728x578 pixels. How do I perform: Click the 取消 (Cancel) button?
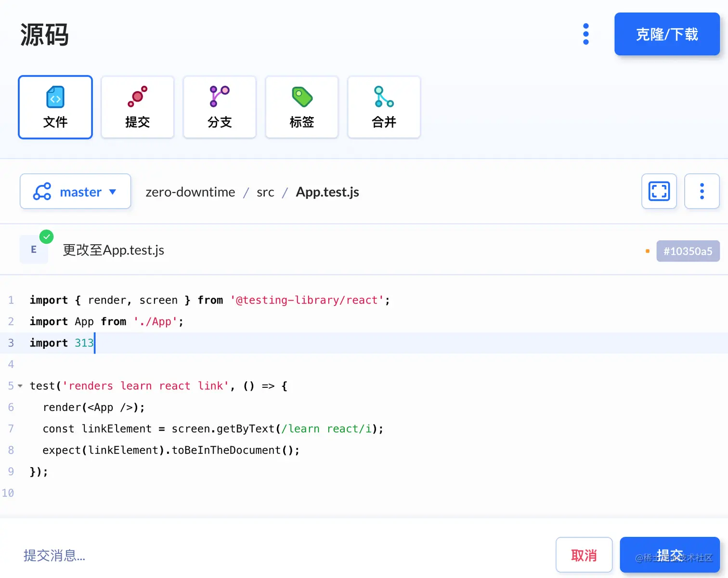pos(584,555)
